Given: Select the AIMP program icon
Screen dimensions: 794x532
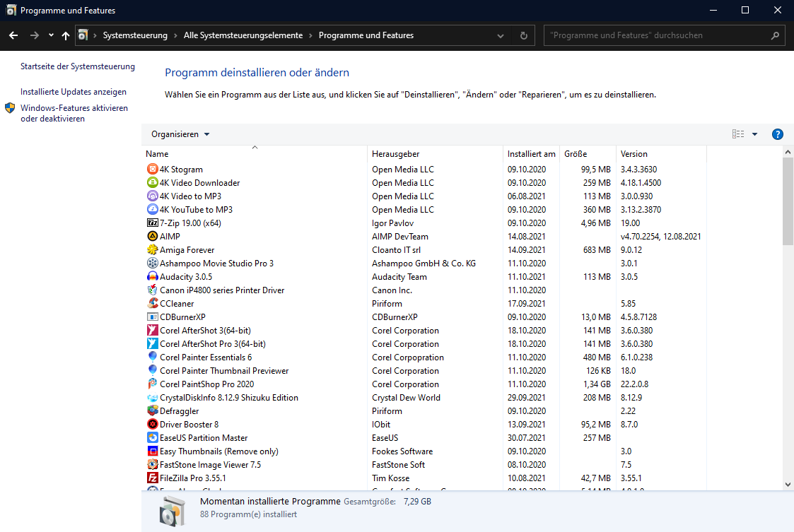Looking at the screenshot, I should coord(152,237).
